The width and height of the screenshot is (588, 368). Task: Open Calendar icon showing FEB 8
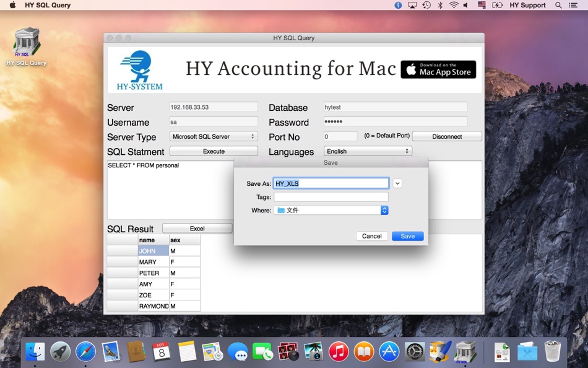pyautogui.click(x=162, y=352)
